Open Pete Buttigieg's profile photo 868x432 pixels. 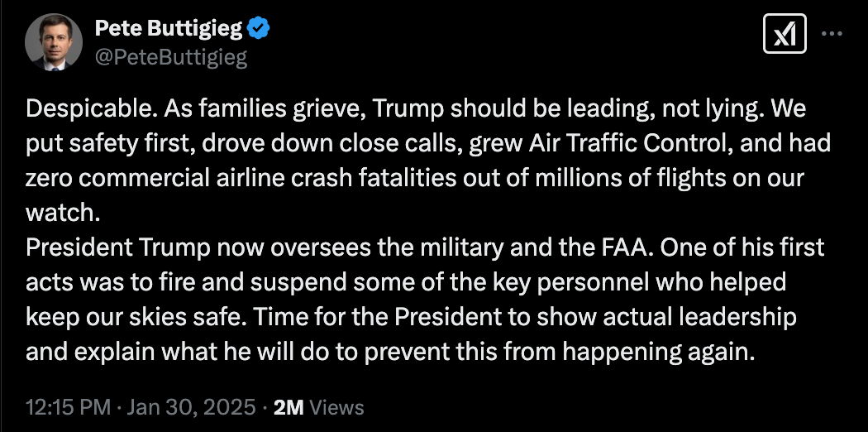pos(53,43)
